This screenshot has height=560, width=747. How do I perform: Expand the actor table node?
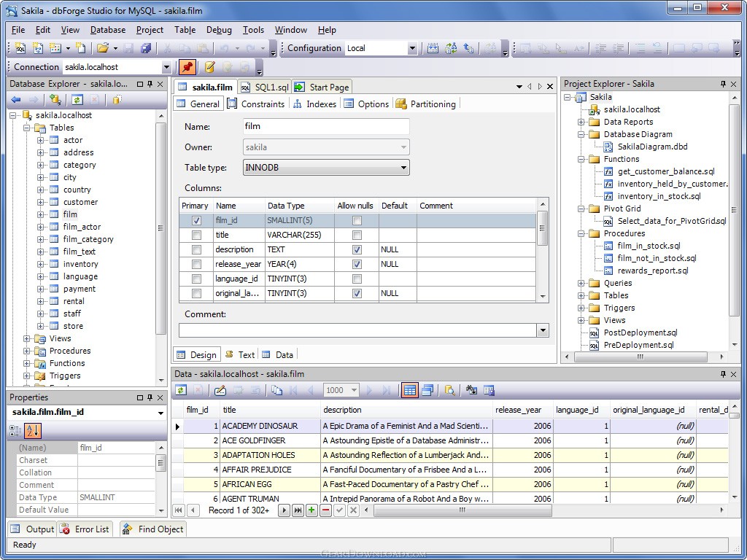pos(41,140)
